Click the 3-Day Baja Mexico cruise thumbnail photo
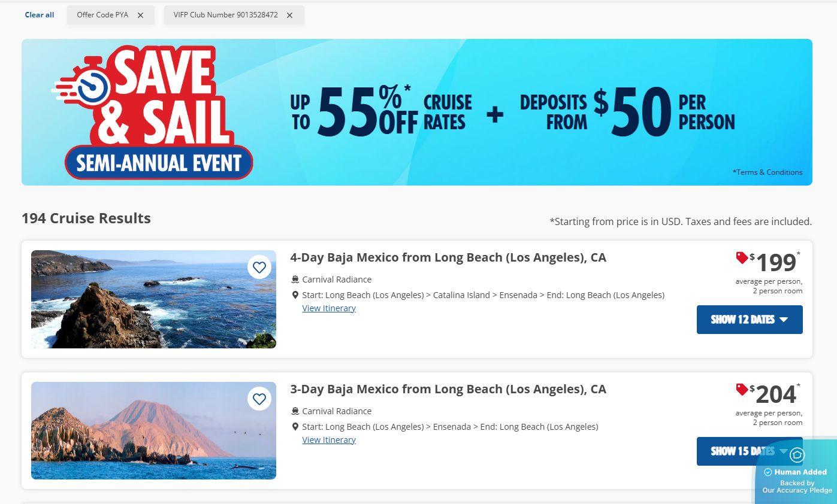This screenshot has width=837, height=504. coord(153,431)
